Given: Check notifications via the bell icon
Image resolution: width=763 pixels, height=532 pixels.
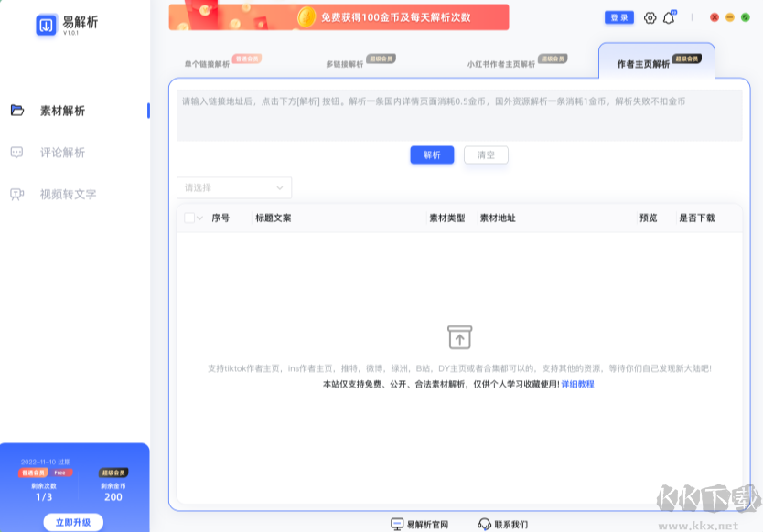Looking at the screenshot, I should (671, 16).
